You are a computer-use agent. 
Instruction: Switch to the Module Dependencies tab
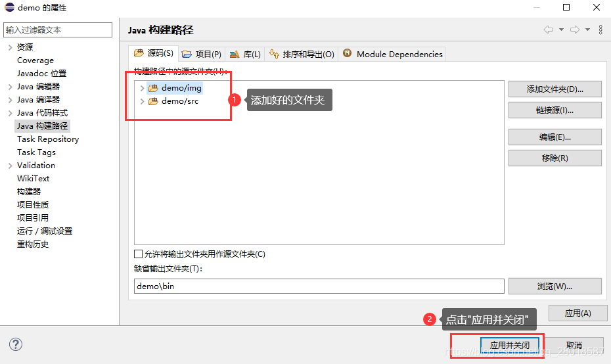pyautogui.click(x=392, y=54)
